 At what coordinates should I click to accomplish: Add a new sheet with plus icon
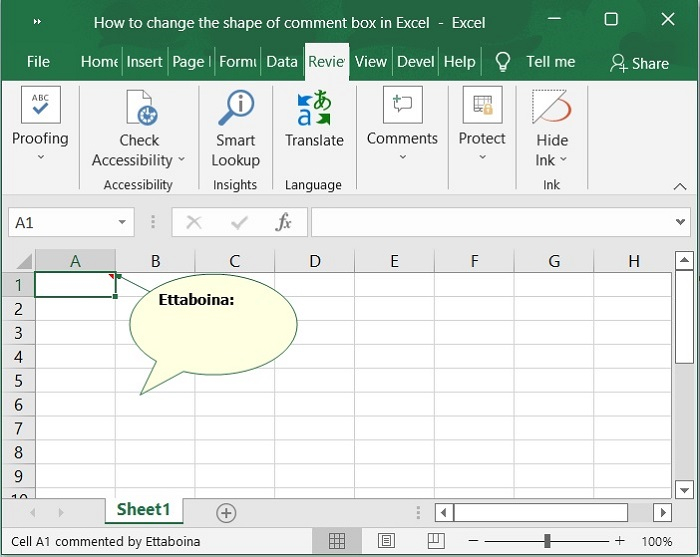click(226, 513)
